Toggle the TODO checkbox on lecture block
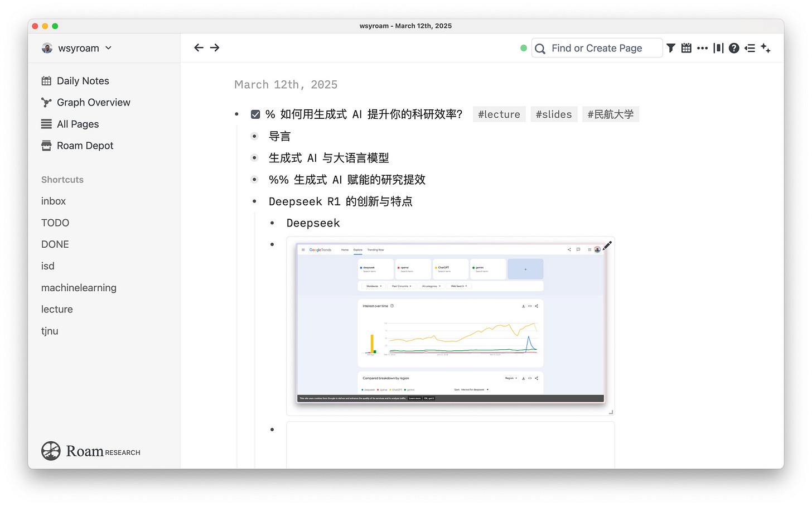Image resolution: width=812 pixels, height=506 pixels. 255,114
